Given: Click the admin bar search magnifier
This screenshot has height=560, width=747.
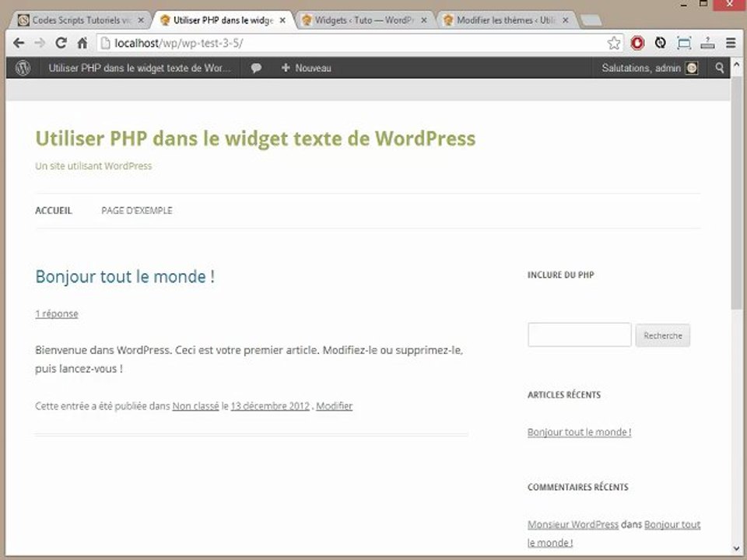Looking at the screenshot, I should pyautogui.click(x=719, y=68).
